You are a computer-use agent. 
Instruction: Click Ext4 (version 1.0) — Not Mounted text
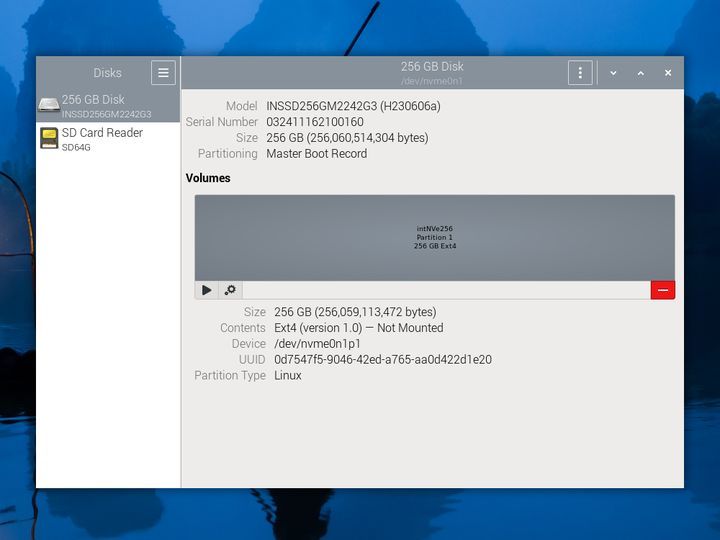coord(359,328)
